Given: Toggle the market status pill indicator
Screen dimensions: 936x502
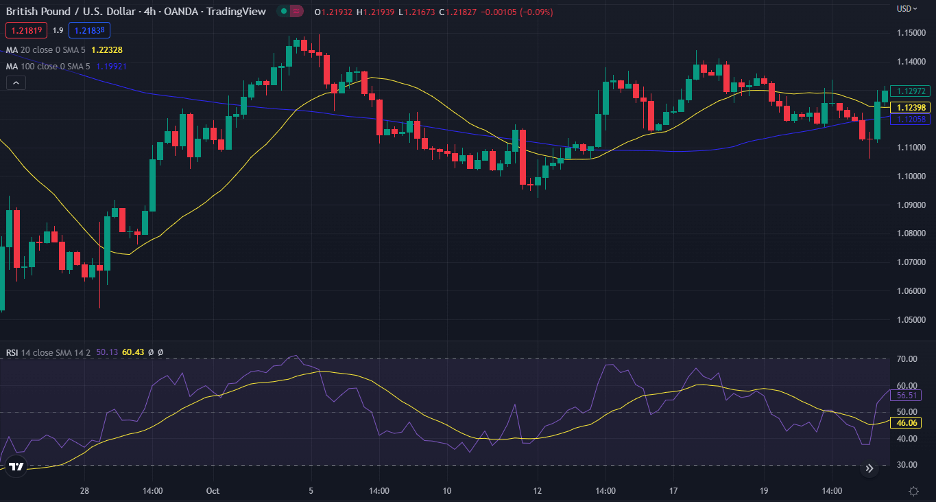Looking at the screenshot, I should coord(290,11).
